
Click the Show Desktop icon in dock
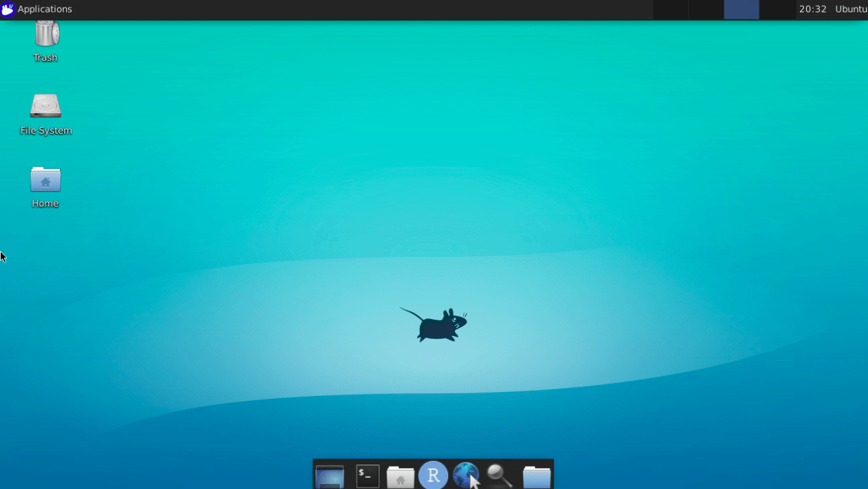330,475
